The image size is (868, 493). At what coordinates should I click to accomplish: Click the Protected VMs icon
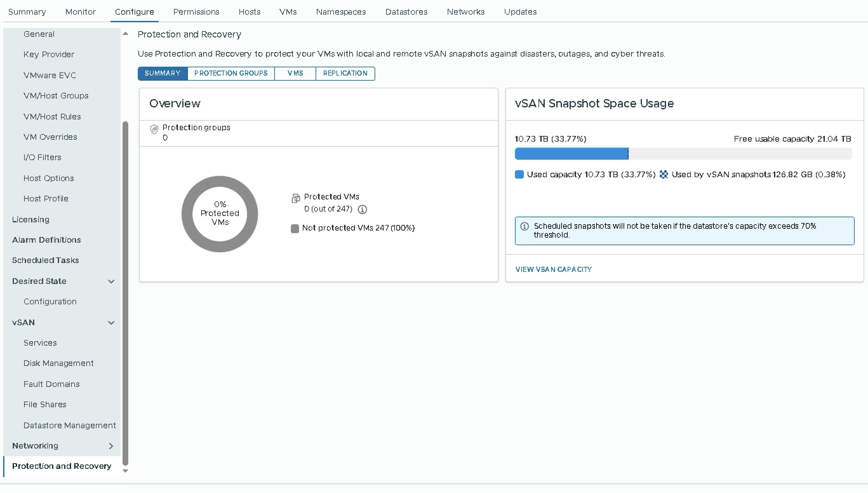296,198
